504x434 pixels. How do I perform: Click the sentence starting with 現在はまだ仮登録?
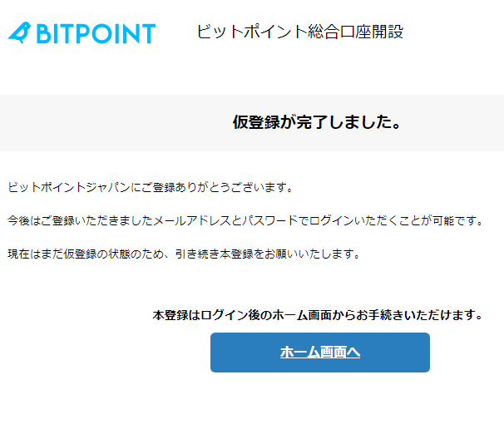183,254
